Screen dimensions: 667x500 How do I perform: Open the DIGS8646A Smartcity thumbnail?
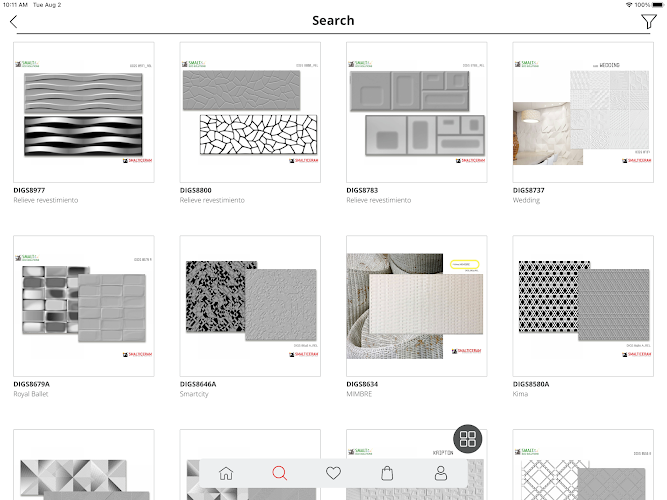(250, 306)
